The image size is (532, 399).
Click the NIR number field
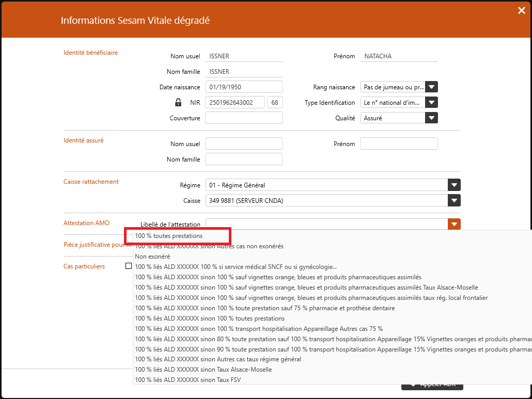point(235,103)
